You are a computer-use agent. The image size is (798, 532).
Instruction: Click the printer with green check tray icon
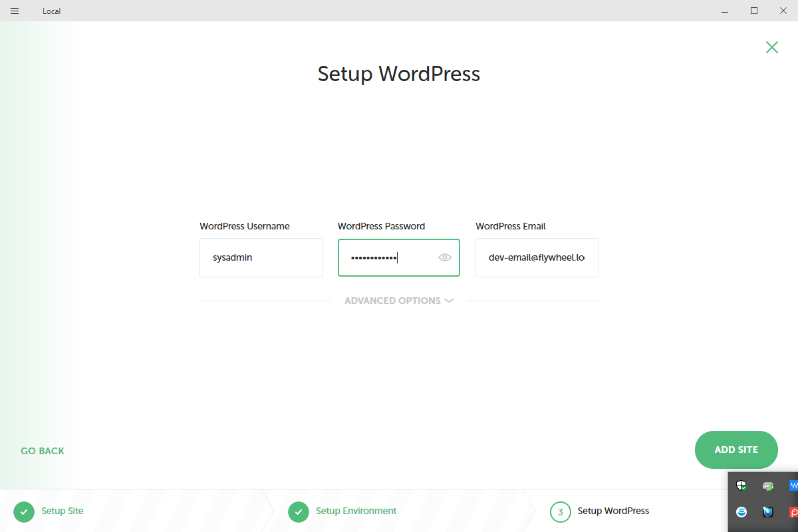tap(768, 486)
